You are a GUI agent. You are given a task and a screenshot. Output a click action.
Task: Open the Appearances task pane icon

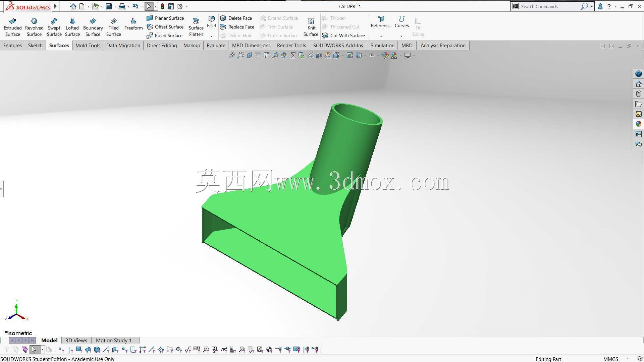[x=638, y=124]
